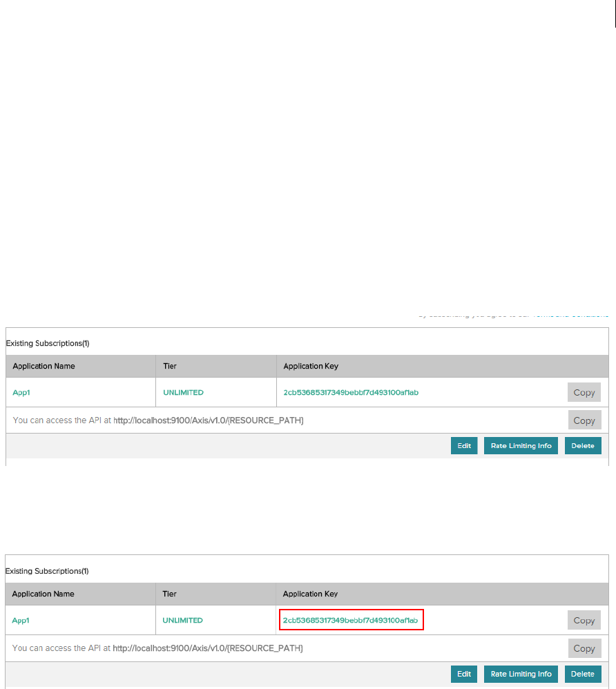Select the UNLIMITED tier in lower table
This screenshot has width=616, height=689.
[x=182, y=621]
